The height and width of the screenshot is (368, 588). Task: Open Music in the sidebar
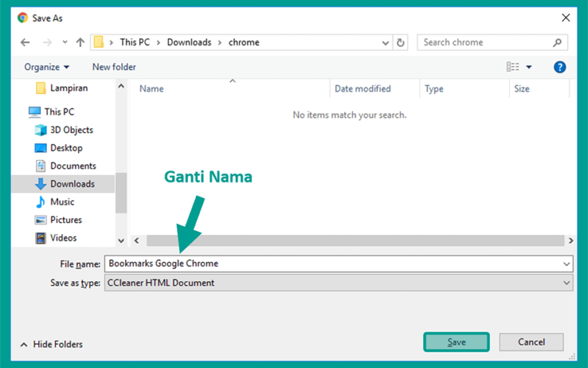coord(54,202)
